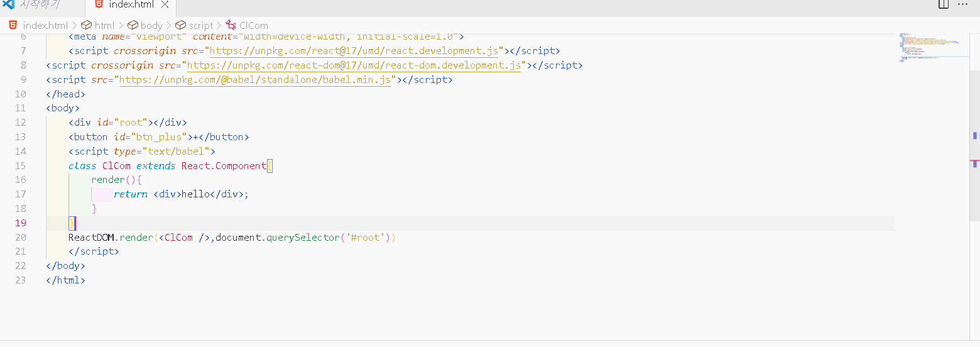Image resolution: width=980 pixels, height=347 pixels.
Task: Click the opening <body> tag
Action: click(x=63, y=108)
